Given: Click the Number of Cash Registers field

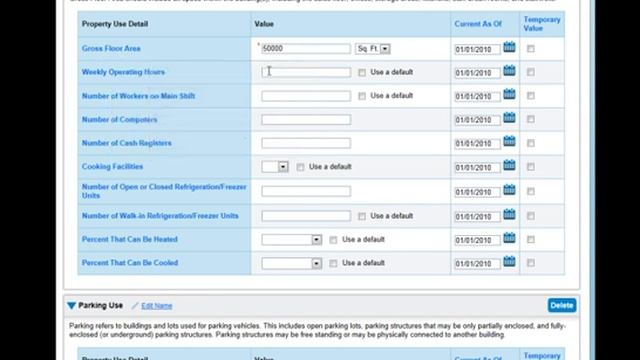Looking at the screenshot, I should pyautogui.click(x=306, y=143).
